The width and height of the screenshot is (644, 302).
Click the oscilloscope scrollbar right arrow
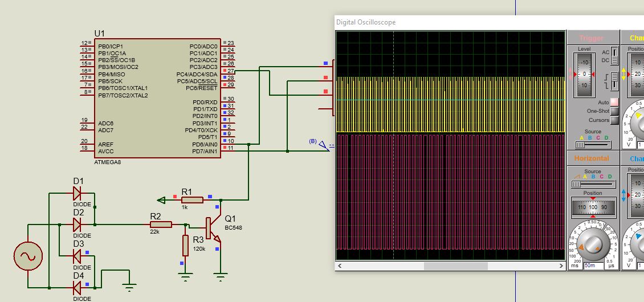[x=561, y=266]
